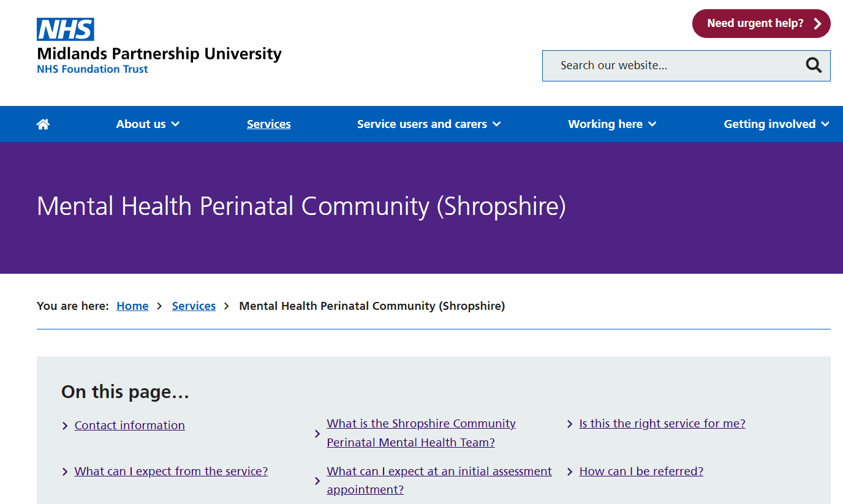Expand Service users and carers menu
The image size is (843, 504).
[x=428, y=124]
